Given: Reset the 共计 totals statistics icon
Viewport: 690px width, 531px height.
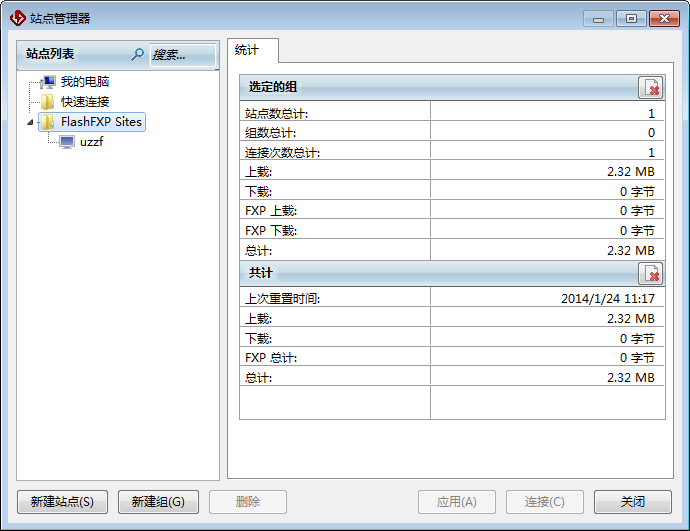Looking at the screenshot, I should tap(651, 273).
